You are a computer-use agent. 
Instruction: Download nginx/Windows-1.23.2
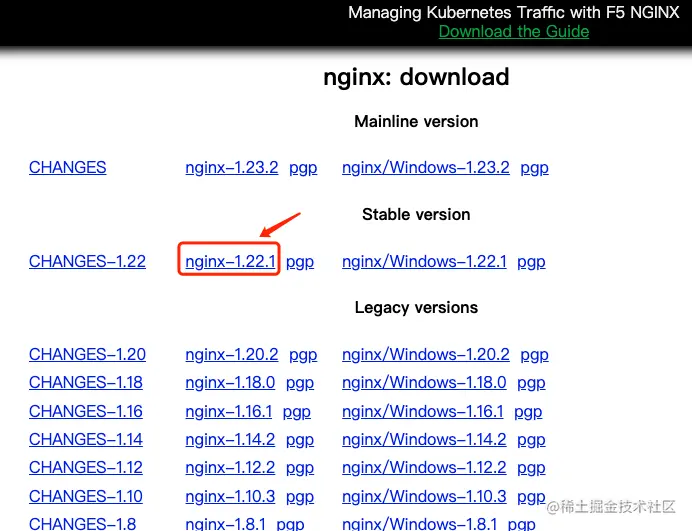[426, 168]
